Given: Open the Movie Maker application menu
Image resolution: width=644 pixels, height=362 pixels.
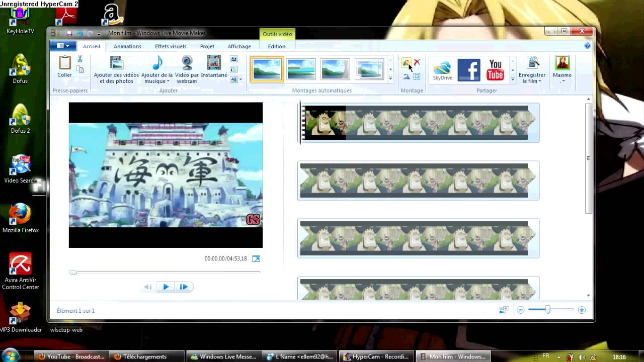Looking at the screenshot, I should [x=62, y=46].
